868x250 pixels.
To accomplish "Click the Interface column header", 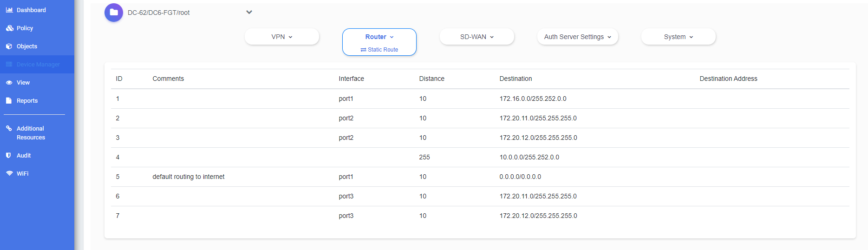I will [351, 79].
